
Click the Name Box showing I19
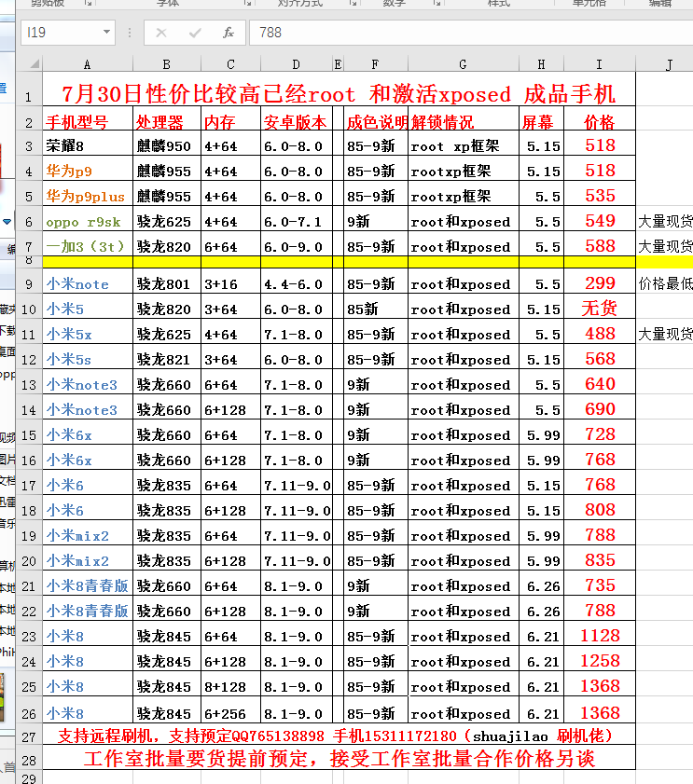tap(68, 33)
